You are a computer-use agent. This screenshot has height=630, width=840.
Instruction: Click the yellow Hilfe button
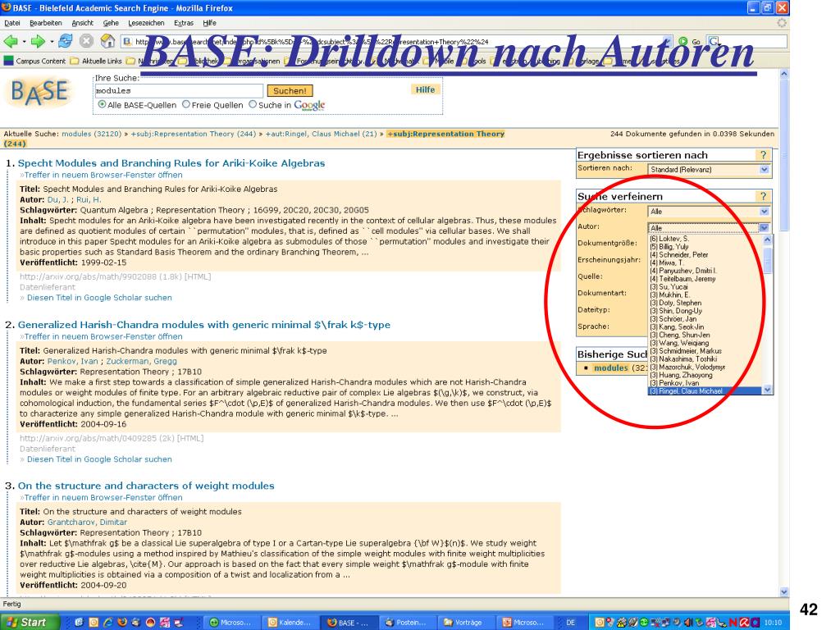[x=426, y=89]
